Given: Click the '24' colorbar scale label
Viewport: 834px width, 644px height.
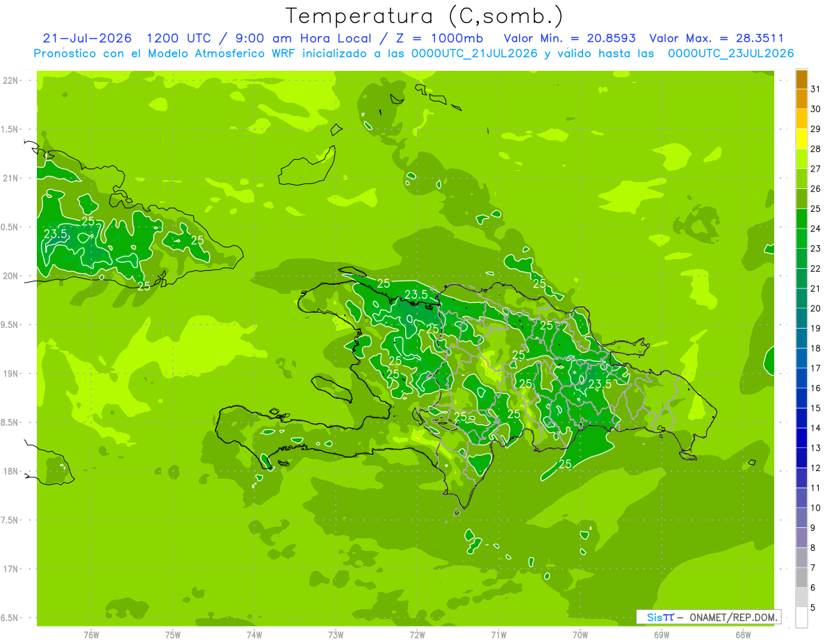Looking at the screenshot, I should click(816, 229).
